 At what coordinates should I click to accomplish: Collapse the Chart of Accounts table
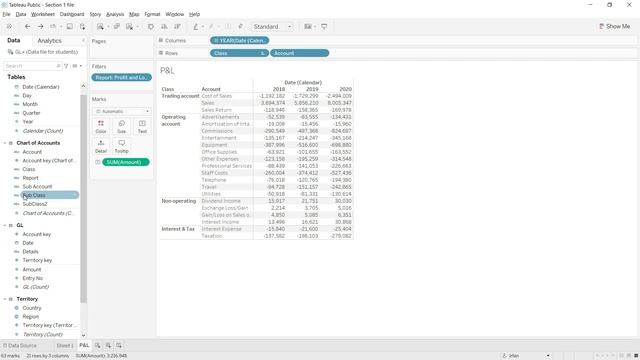[x=5, y=143]
